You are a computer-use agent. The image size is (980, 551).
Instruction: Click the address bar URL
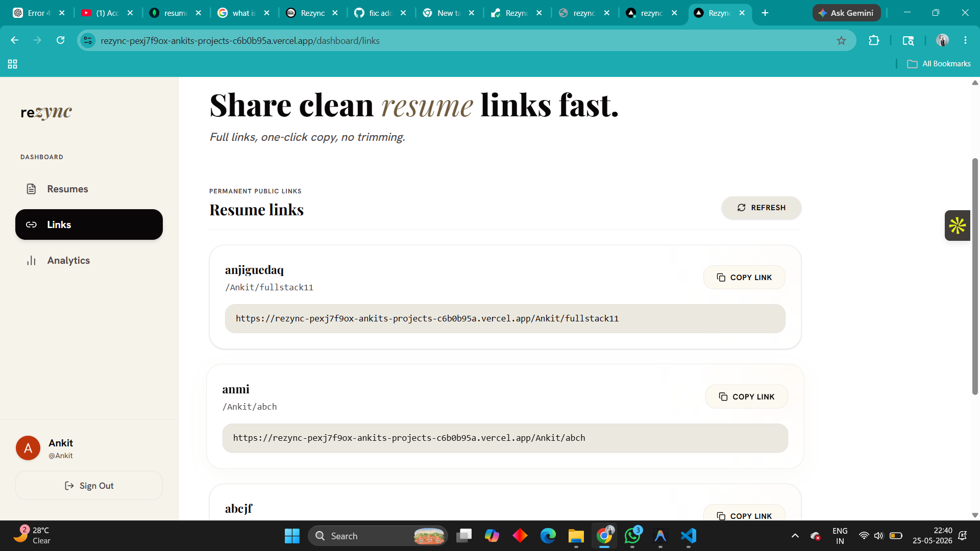point(240,40)
